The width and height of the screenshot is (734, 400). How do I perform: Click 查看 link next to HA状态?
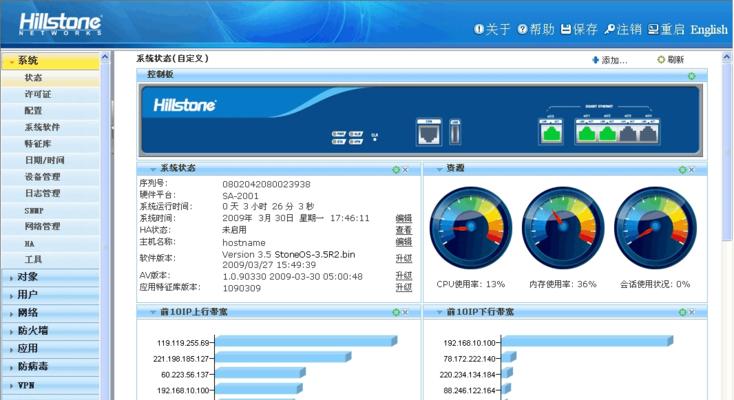[404, 230]
